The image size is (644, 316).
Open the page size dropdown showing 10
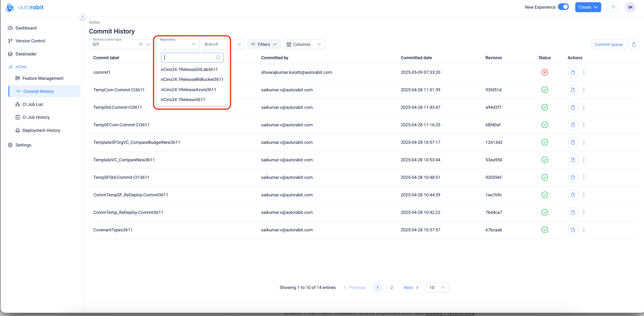pos(437,288)
